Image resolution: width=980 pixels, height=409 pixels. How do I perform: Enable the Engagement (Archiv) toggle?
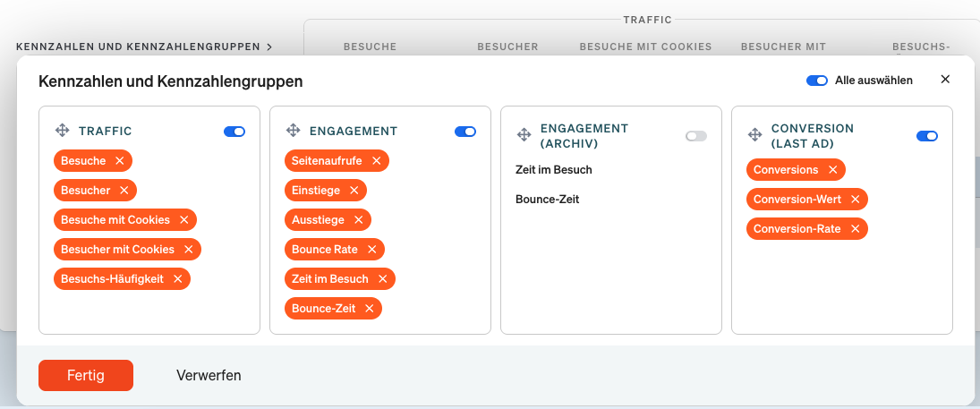[x=696, y=136]
